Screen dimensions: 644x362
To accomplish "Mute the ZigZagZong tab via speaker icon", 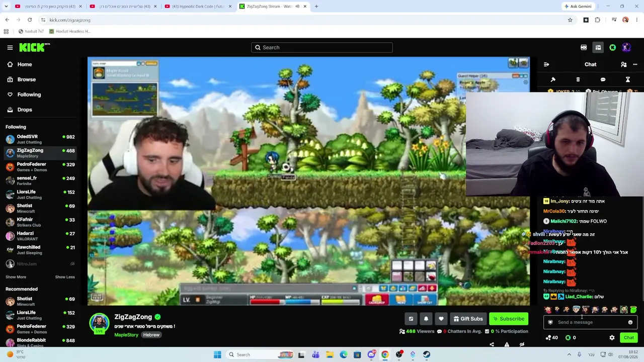I will click(x=297, y=6).
